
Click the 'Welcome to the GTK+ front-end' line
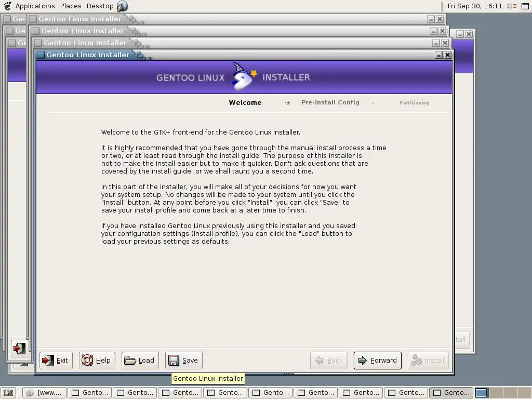click(201, 132)
